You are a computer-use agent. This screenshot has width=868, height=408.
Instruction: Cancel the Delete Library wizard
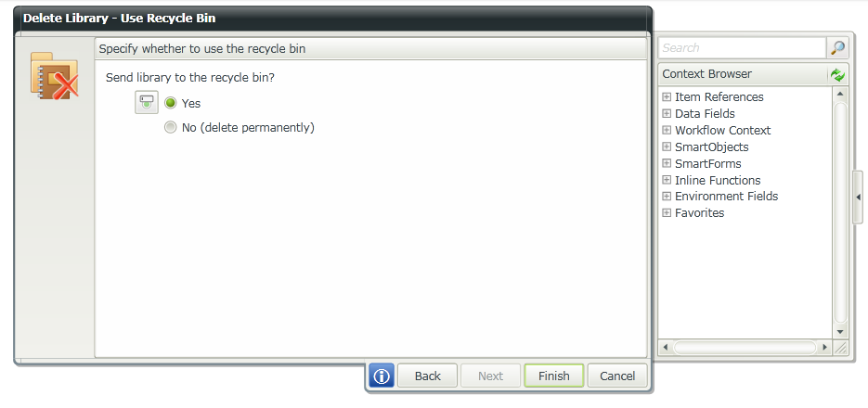click(617, 376)
